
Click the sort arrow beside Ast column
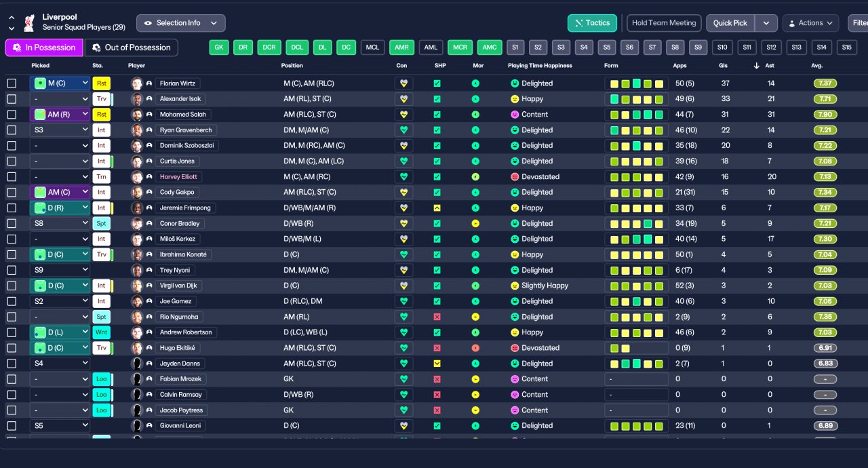tap(757, 66)
